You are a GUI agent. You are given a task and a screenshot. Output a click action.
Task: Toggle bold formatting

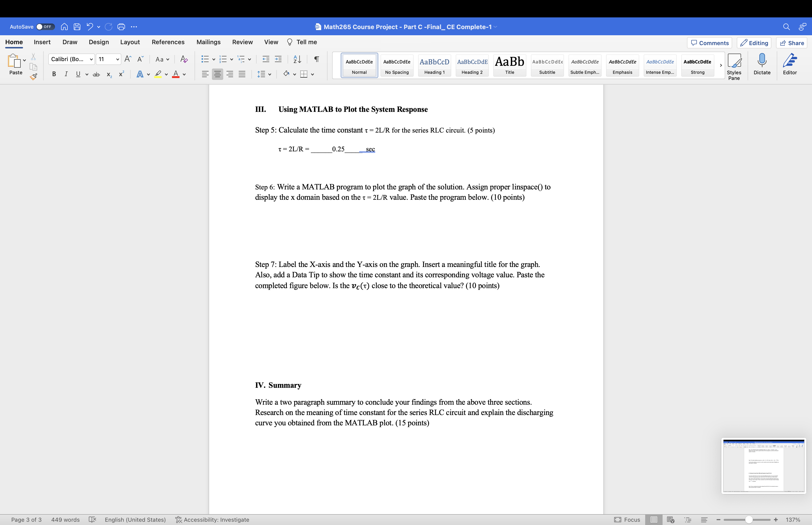54,74
